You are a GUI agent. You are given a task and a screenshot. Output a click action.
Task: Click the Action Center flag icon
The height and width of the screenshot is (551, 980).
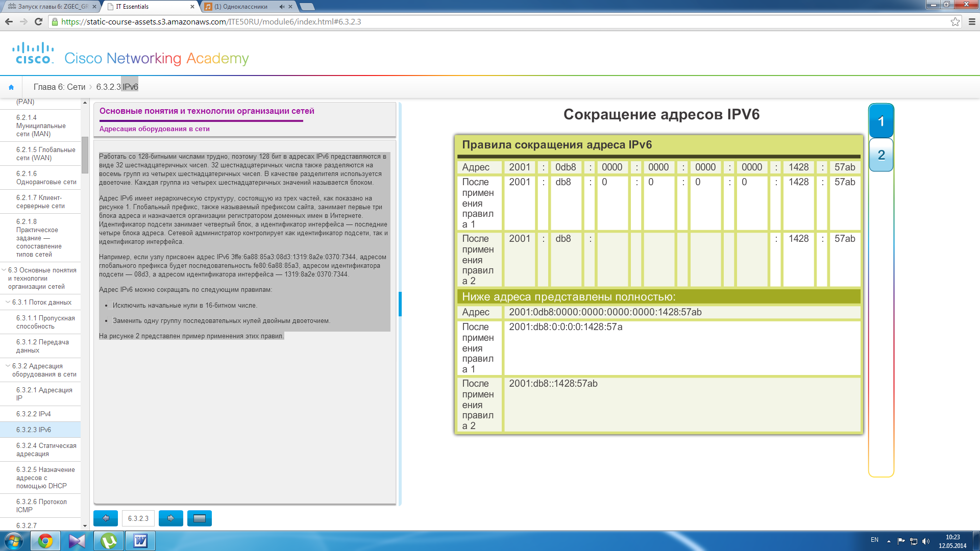pos(901,541)
